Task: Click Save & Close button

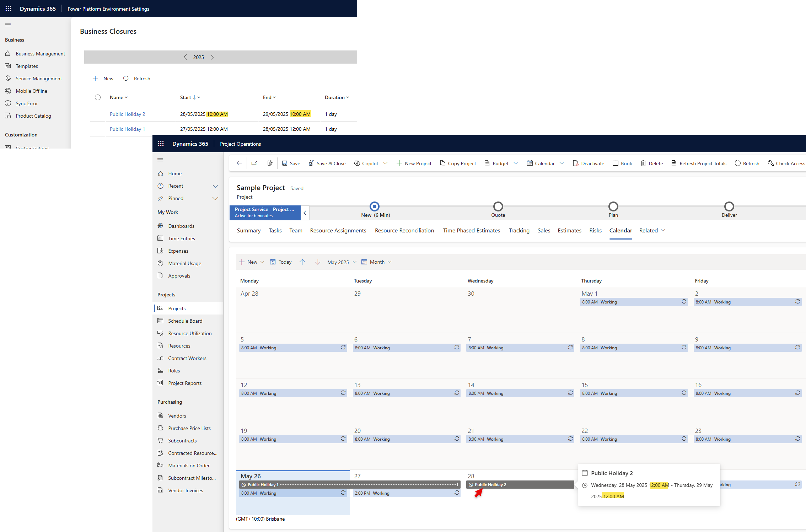Action: tap(327, 163)
